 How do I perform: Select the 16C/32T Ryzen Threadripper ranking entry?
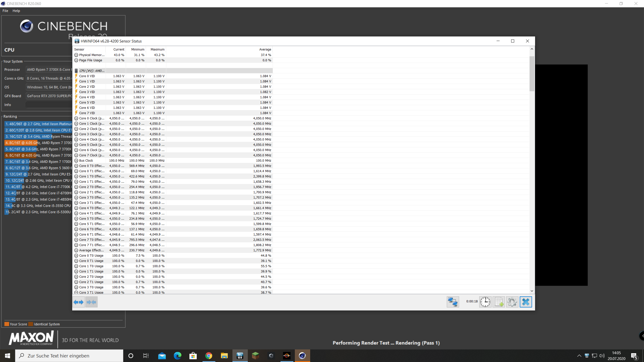[38, 137]
